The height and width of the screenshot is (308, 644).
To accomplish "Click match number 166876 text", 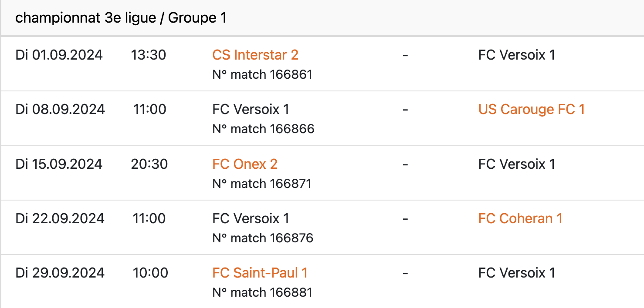I will (263, 238).
